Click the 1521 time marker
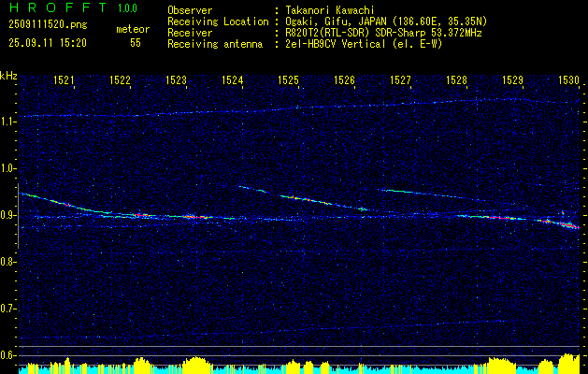Screen dimensions: 588x374 point(64,79)
